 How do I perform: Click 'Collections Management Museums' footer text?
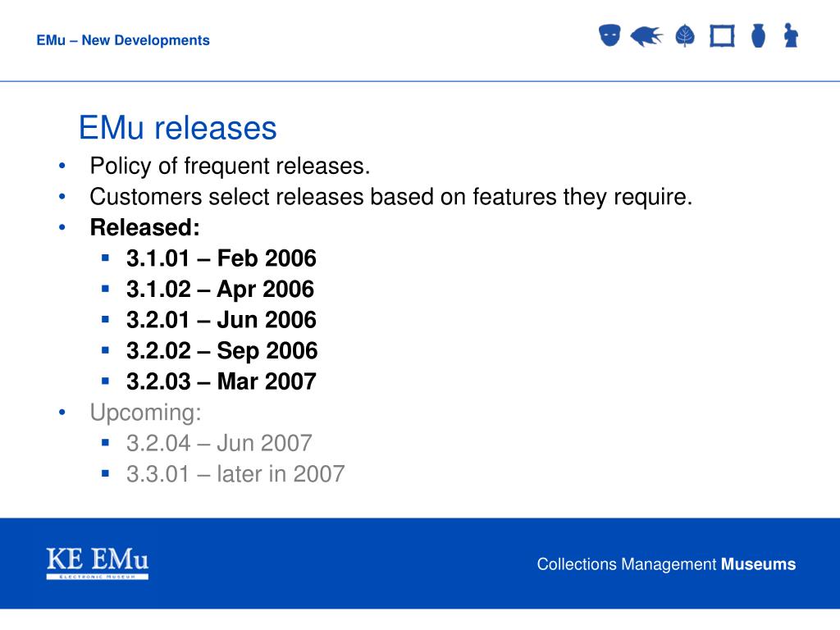(666, 564)
